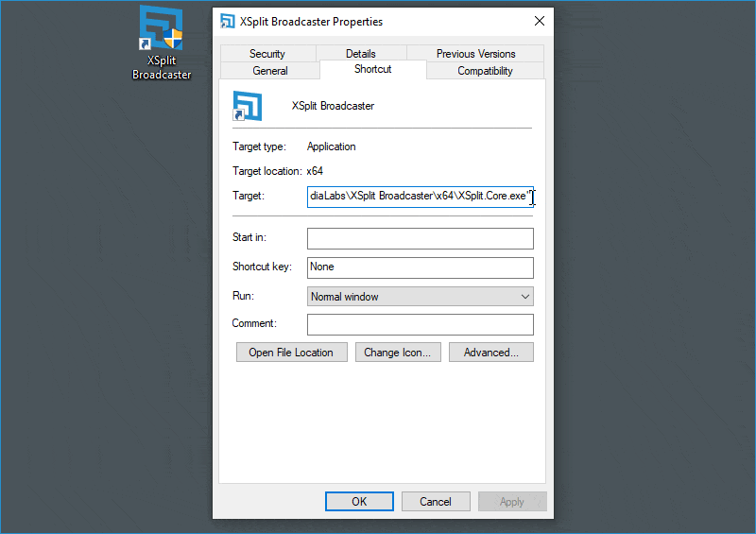Click into the Comment field
Viewport: 756px width, 534px height.
[420, 324]
